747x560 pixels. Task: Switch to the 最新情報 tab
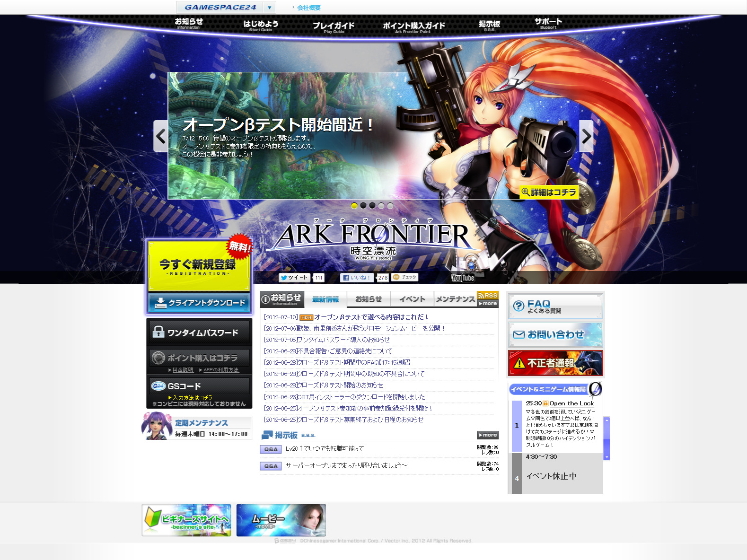325,299
